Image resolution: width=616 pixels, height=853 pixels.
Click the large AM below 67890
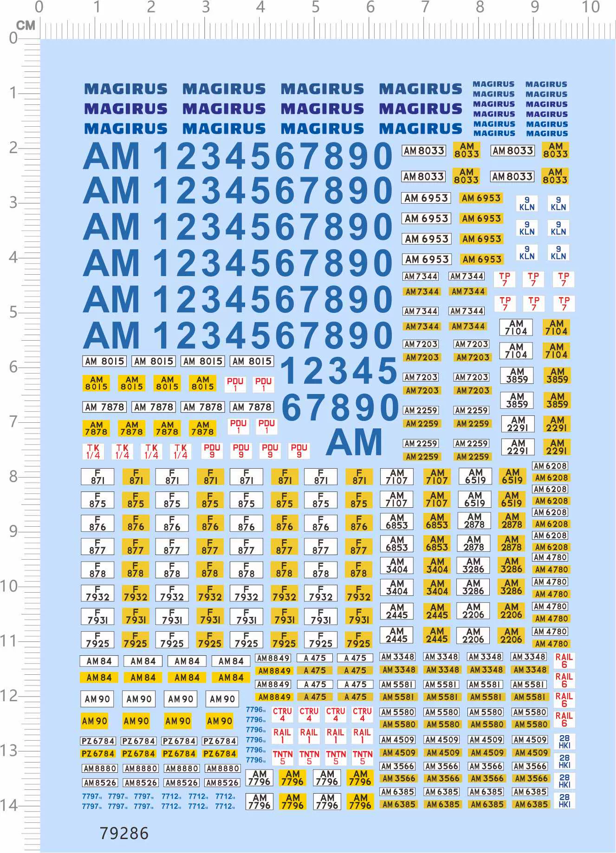(354, 442)
